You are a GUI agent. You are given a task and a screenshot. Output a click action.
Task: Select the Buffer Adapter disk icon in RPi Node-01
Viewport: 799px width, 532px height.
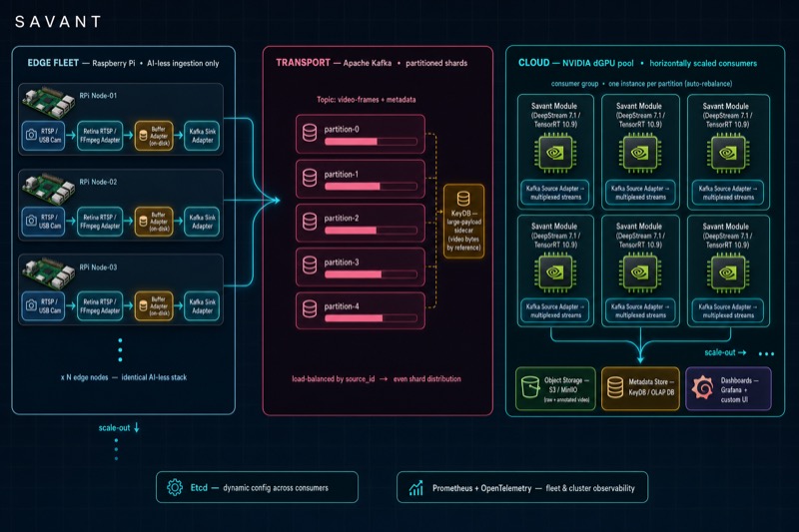click(x=143, y=136)
